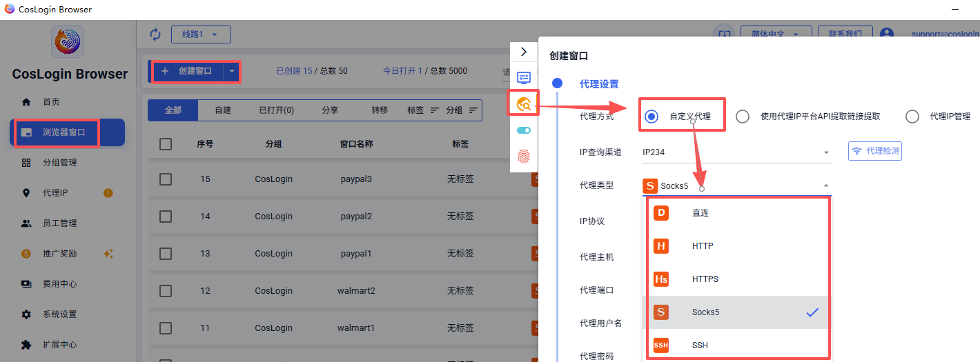Check the row 15 paypal3 checkbox
The width and height of the screenshot is (980, 362).
166,179
